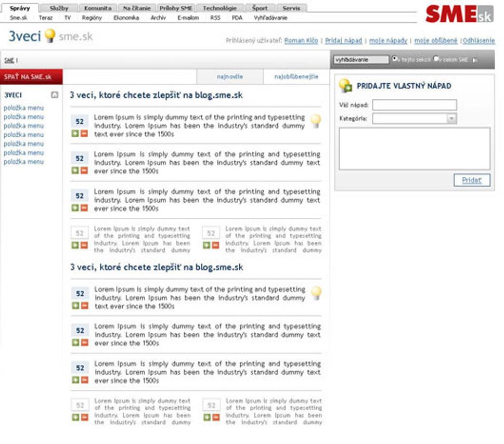Go to Regióny in the sub-navigation
Screen dimensions: 504x444
coord(92,18)
